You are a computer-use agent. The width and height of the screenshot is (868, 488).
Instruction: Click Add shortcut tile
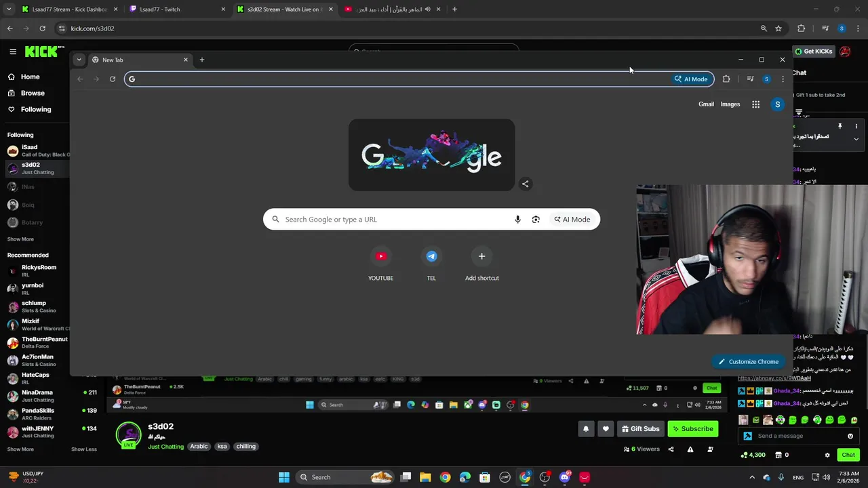click(x=482, y=263)
